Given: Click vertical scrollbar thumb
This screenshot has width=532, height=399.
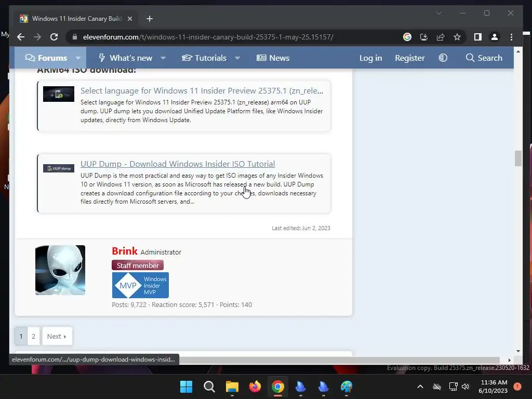Looking at the screenshot, I should click(x=518, y=158).
